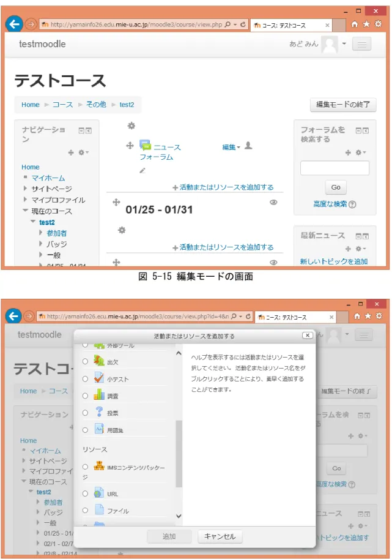
Task: Click the gear icon below the 01/25 - 01/31 heading
Action: coord(122,230)
